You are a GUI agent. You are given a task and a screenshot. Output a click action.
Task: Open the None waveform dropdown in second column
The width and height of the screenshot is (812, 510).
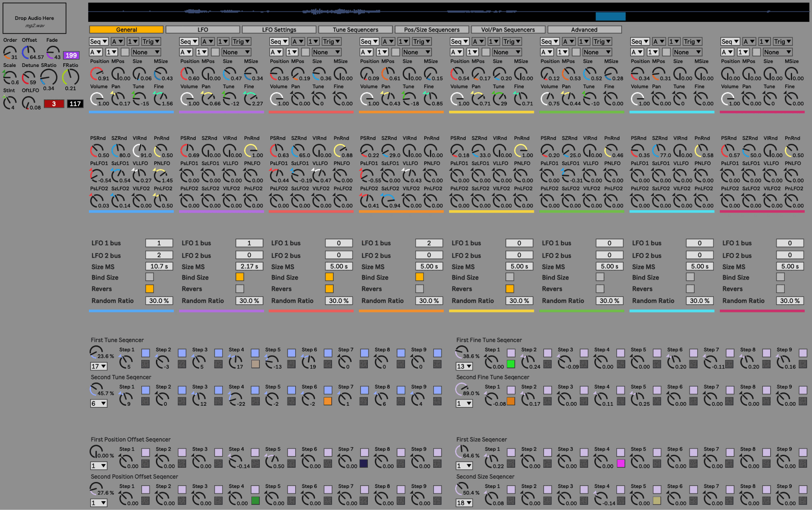236,52
